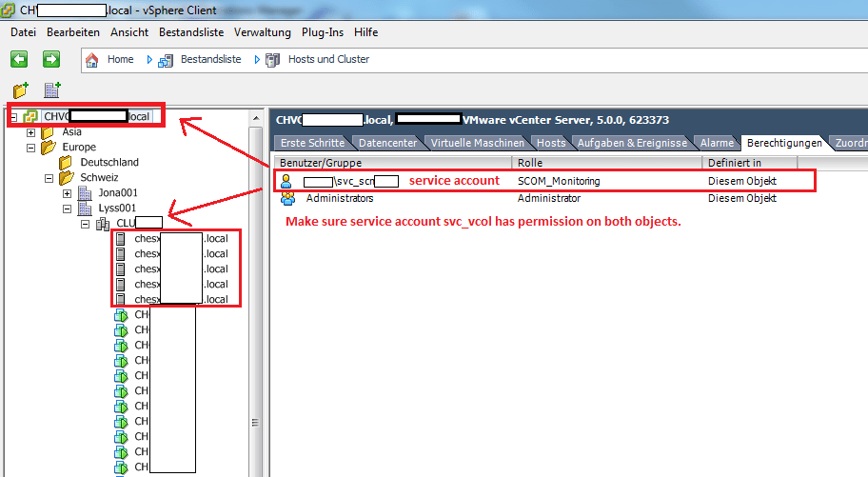Open the Bestandsliste menu
This screenshot has height=477, width=868.
click(191, 32)
